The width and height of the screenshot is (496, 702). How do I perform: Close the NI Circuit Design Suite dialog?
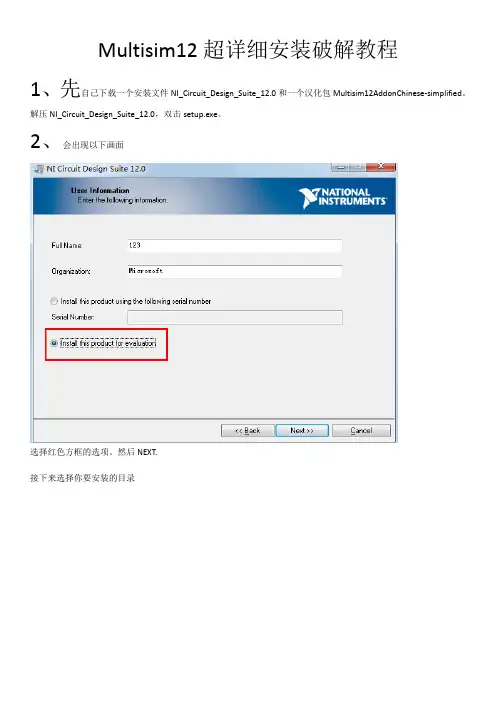[x=381, y=167]
